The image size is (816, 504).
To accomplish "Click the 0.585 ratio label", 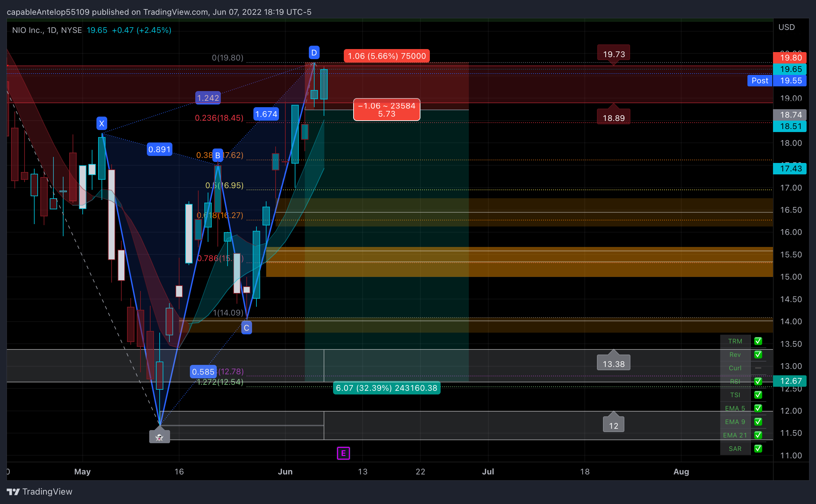I will (203, 372).
